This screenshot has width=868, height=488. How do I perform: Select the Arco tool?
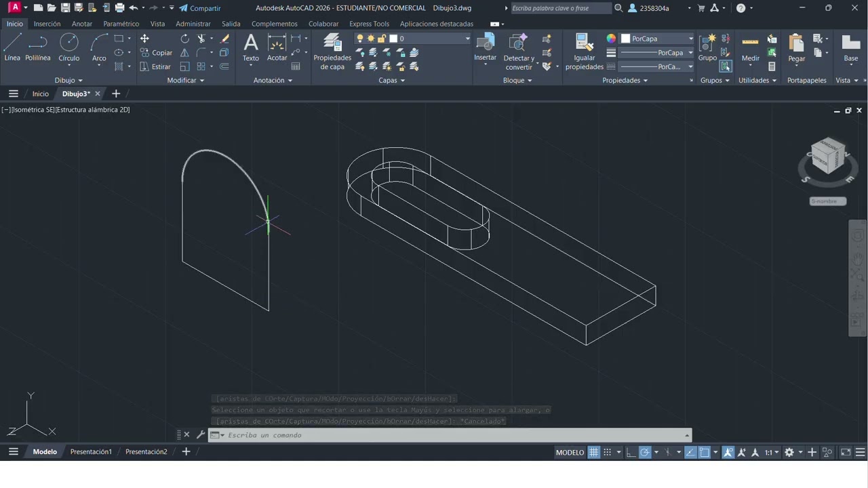click(99, 47)
